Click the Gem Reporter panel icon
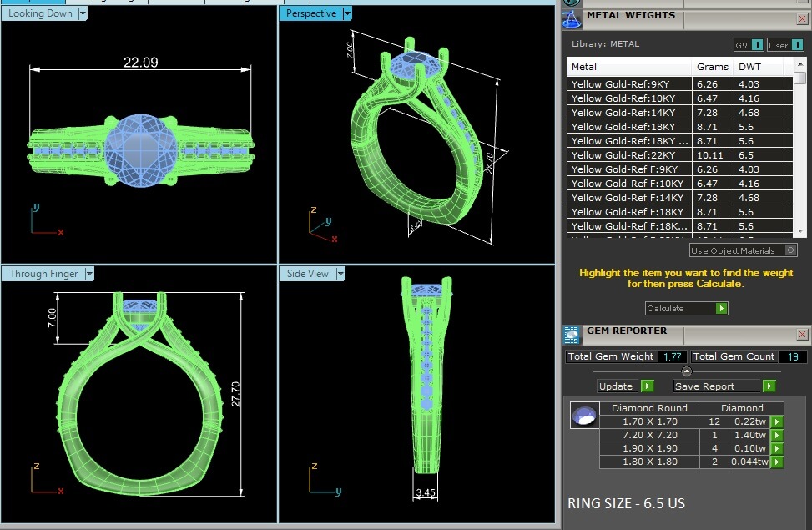The width and height of the screenshot is (812, 530). point(572,335)
